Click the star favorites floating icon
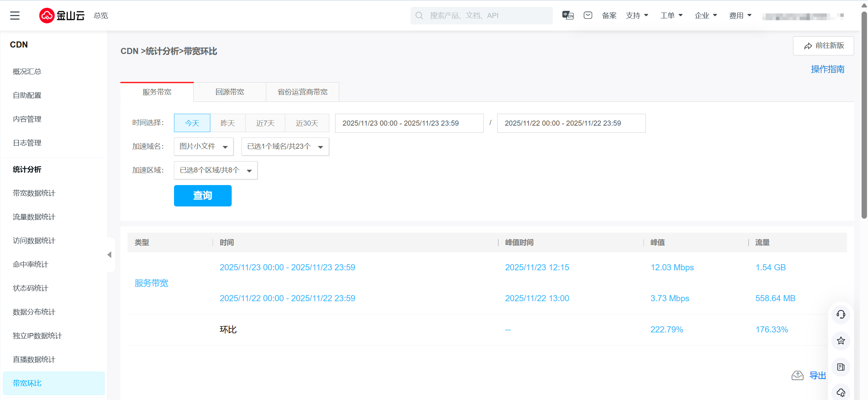Image resolution: width=868 pixels, height=400 pixels. click(x=841, y=341)
